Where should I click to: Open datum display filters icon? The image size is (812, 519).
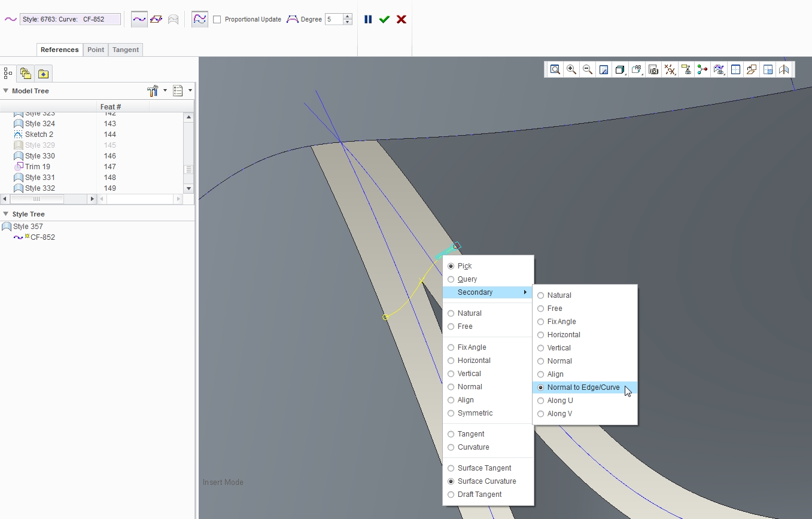670,69
